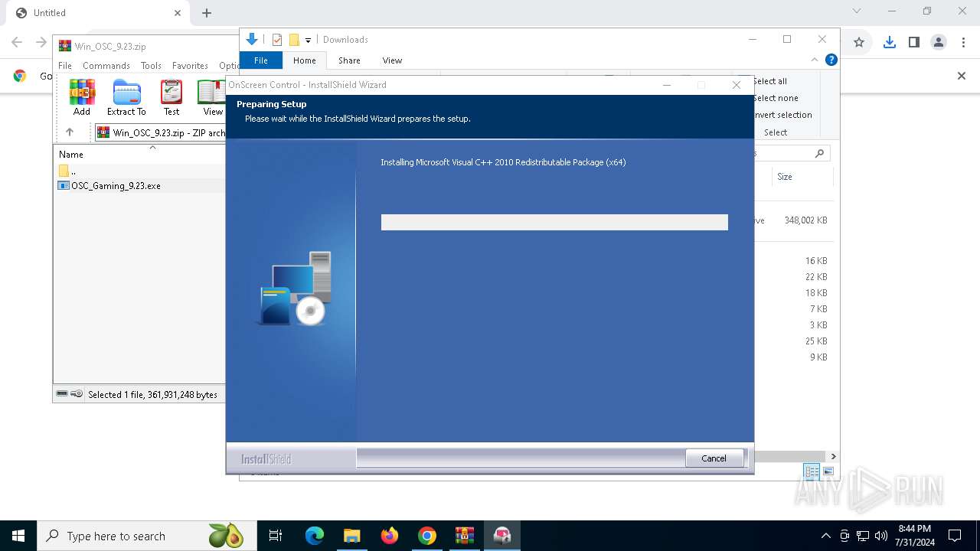
Task: Select OSC_Gaming_9.23.exe in the archive list
Action: coord(116,186)
